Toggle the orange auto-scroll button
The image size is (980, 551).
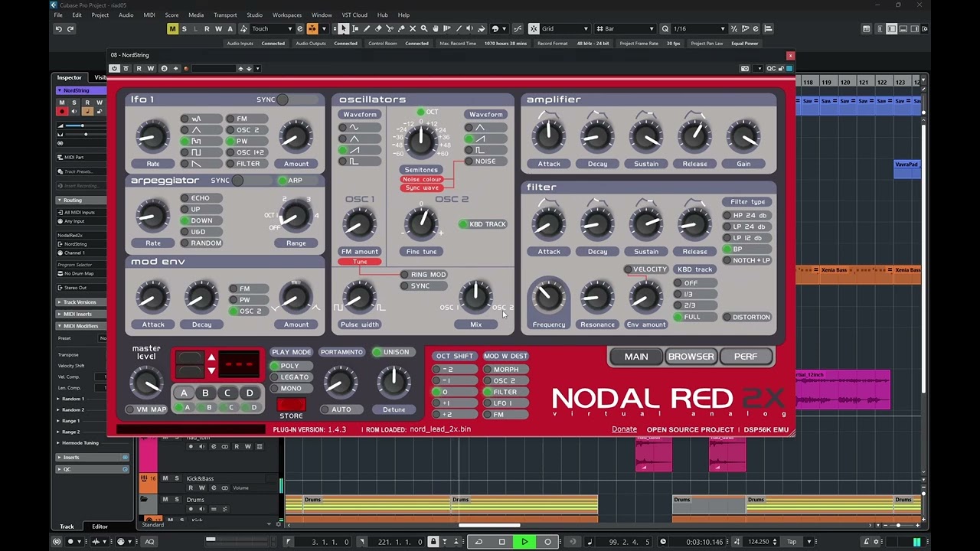[x=312, y=29]
